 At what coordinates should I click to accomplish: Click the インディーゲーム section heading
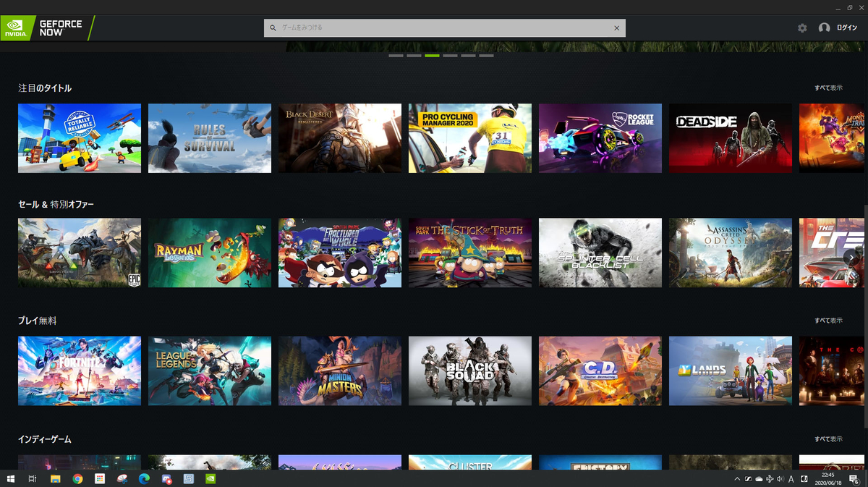point(45,439)
